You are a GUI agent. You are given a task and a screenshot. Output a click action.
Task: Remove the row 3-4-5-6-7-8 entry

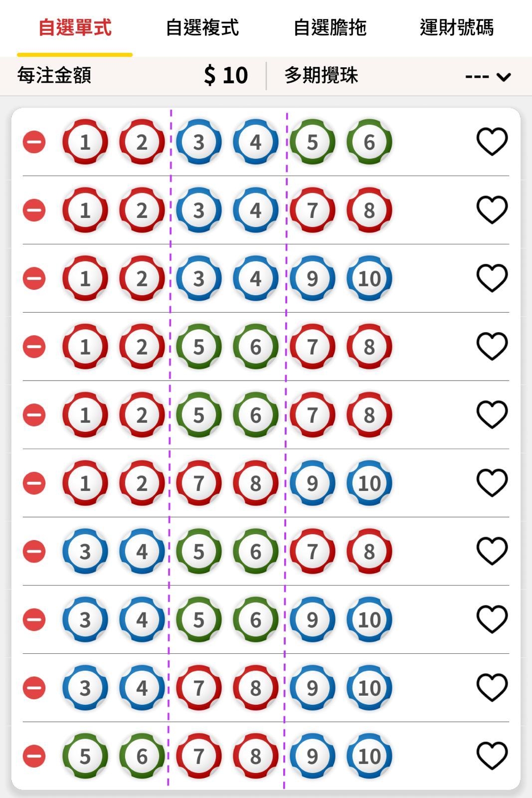pos(34,552)
